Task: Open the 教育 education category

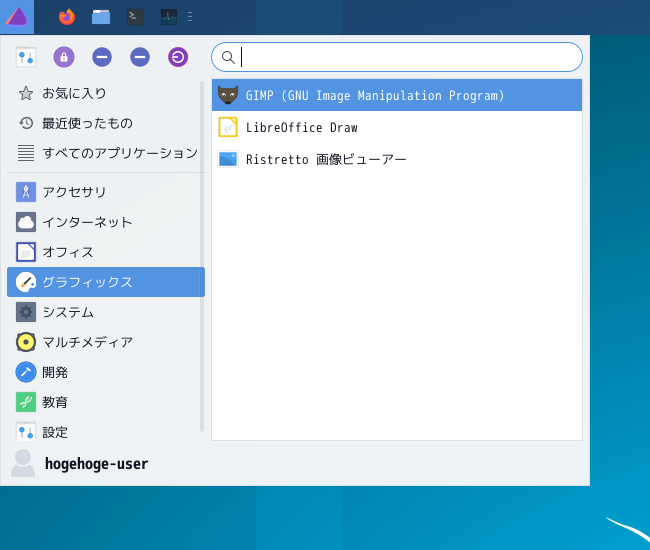Action: (x=104, y=402)
